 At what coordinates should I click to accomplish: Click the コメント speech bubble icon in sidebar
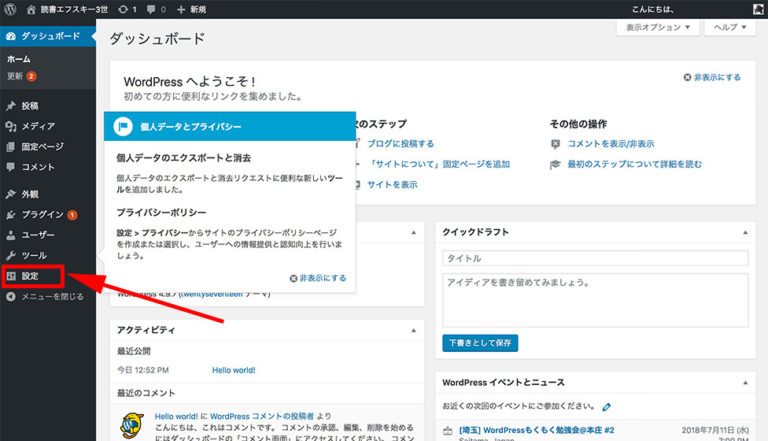11,167
